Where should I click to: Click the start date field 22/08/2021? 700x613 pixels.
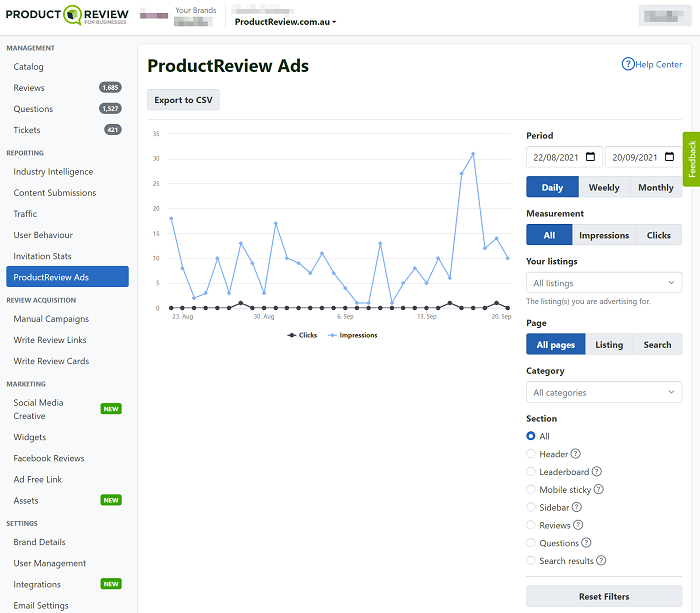(564, 157)
